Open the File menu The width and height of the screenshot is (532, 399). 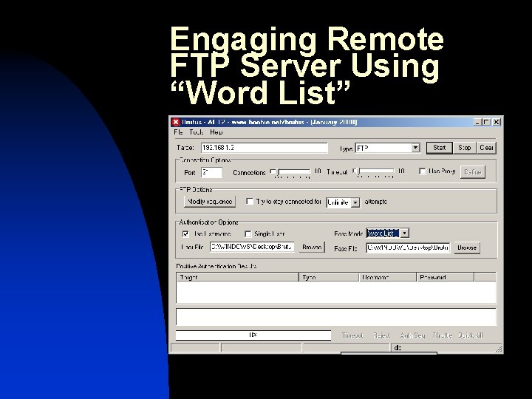click(x=178, y=132)
